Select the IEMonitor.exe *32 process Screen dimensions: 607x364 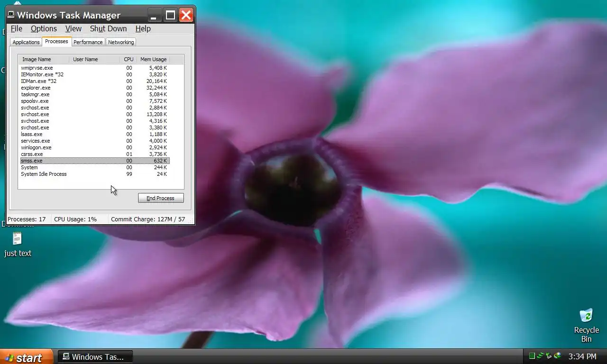click(94, 74)
